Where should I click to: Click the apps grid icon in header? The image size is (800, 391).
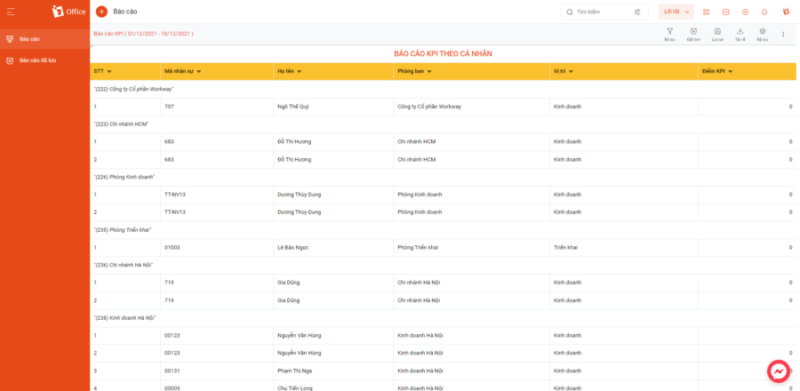tap(706, 12)
